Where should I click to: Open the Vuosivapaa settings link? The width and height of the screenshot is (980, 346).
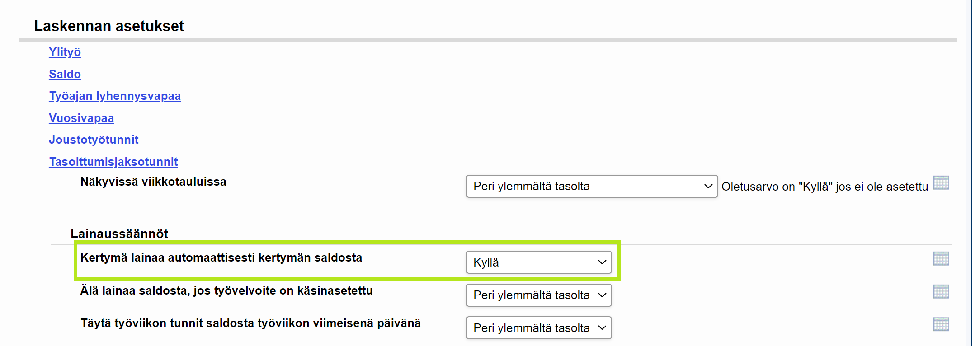pyautogui.click(x=81, y=118)
